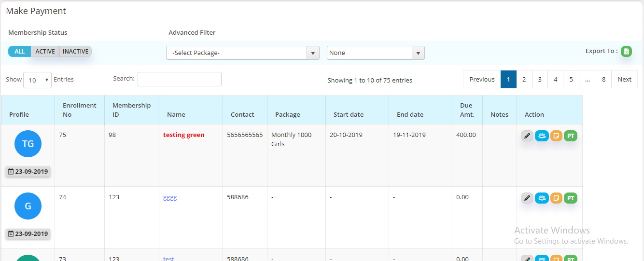This screenshot has height=261, width=644.
Task: Open TG profile avatar
Action: point(28,144)
